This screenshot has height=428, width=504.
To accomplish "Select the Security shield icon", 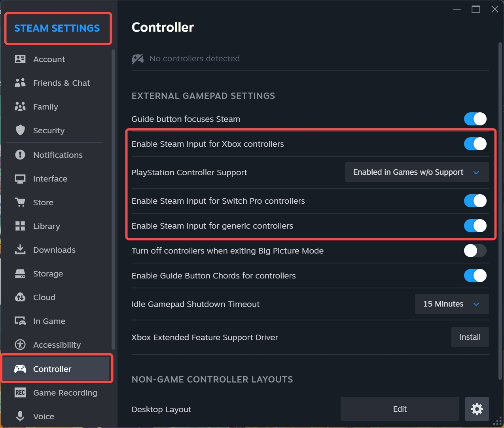I will click(20, 131).
